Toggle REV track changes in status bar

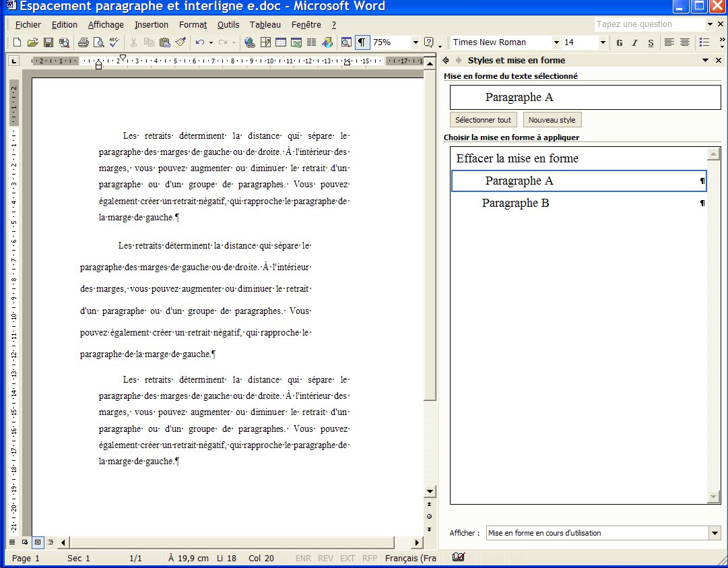click(x=325, y=559)
